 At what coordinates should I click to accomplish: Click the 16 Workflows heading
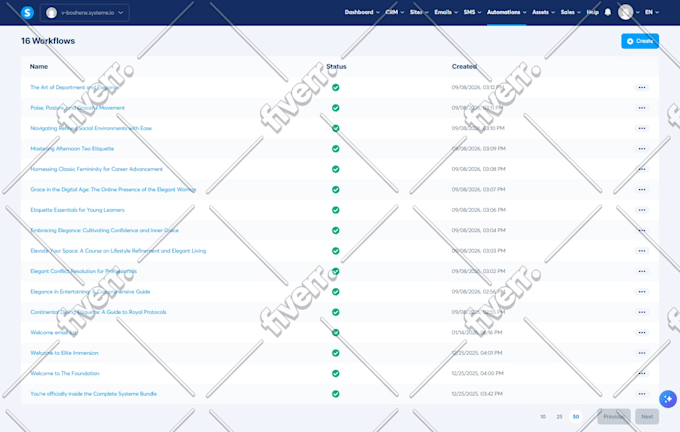pyautogui.click(x=48, y=41)
